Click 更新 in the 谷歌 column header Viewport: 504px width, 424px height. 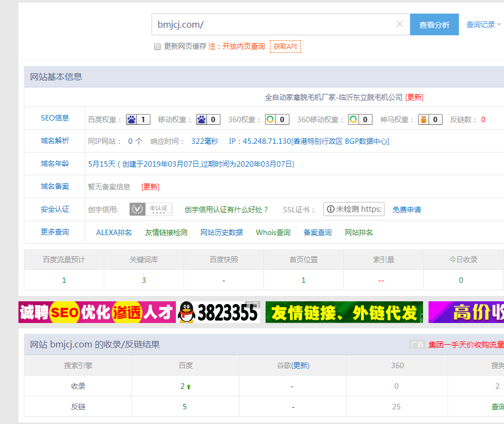pyautogui.click(x=300, y=365)
